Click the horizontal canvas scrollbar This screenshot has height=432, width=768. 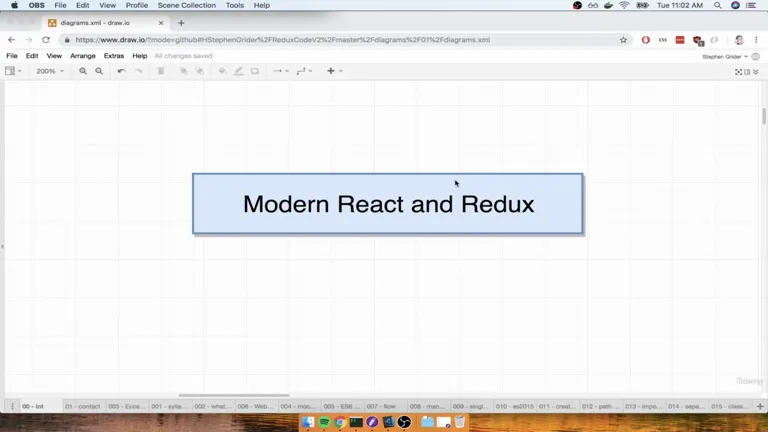pyautogui.click(x=234, y=395)
